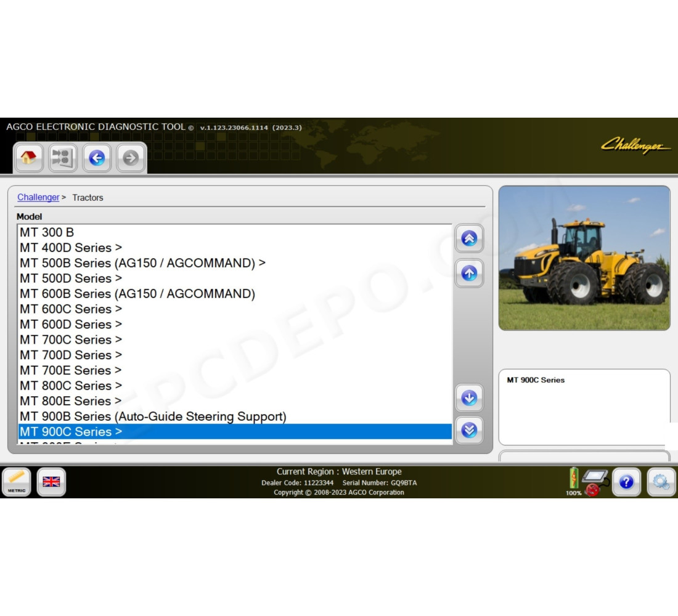Viewport: 678px width, 616px height.
Task: Jump to bottom of model list
Action: pyautogui.click(x=469, y=430)
